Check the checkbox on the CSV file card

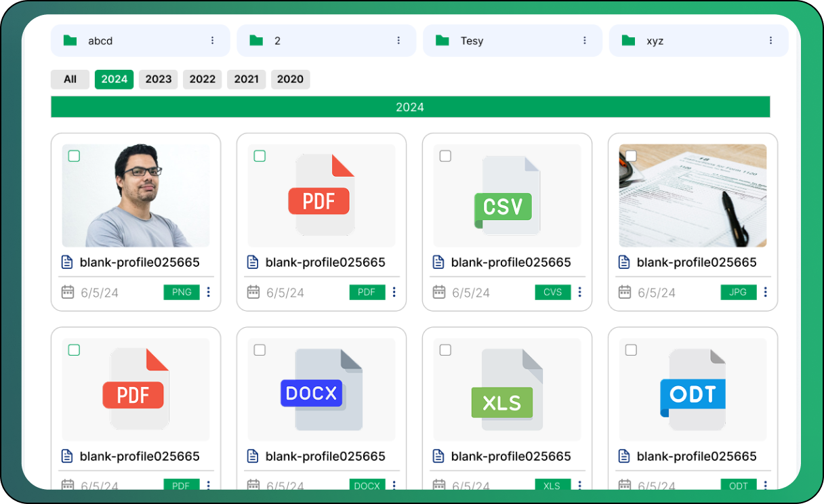click(x=445, y=156)
